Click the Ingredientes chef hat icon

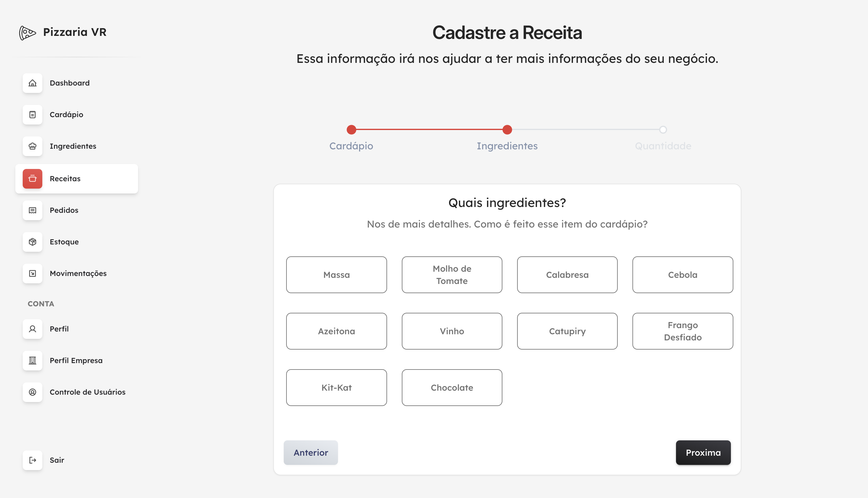(x=33, y=146)
